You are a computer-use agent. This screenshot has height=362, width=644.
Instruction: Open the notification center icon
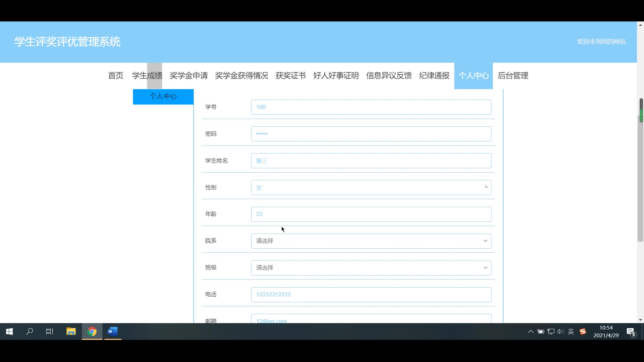click(x=631, y=332)
